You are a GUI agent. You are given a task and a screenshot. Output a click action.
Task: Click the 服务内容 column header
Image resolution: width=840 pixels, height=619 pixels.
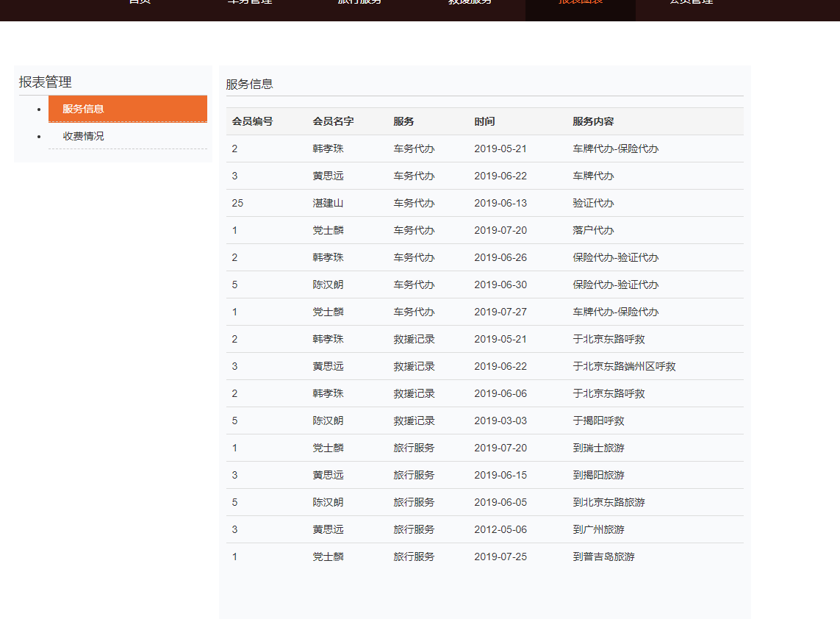(x=593, y=121)
